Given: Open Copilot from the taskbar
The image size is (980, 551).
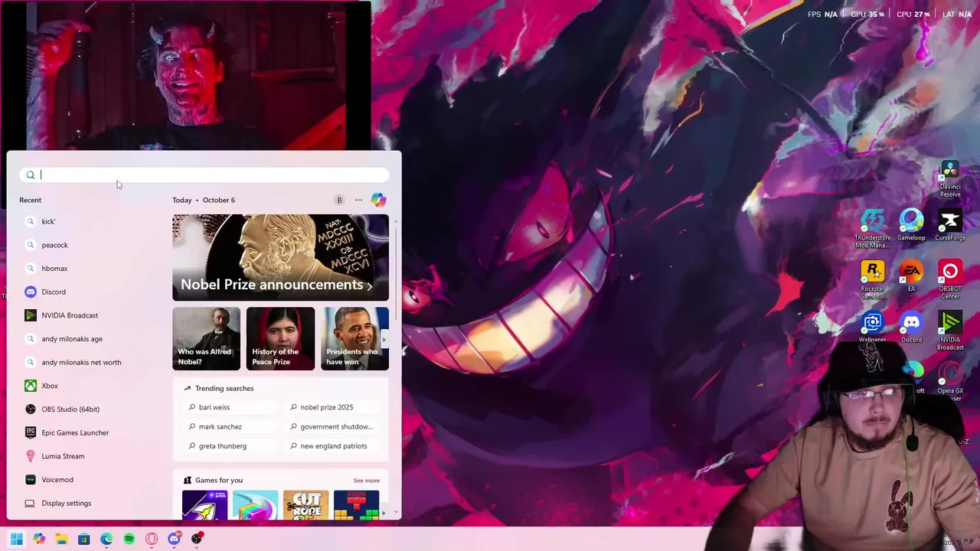Looking at the screenshot, I should coord(39,539).
